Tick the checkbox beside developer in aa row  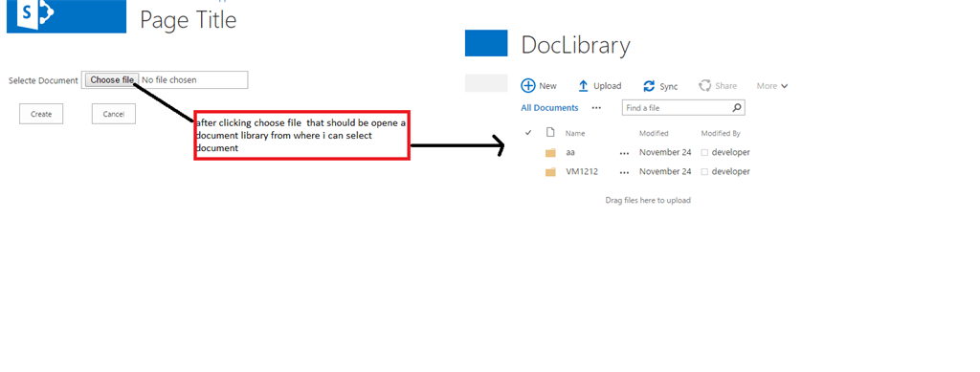pos(705,152)
